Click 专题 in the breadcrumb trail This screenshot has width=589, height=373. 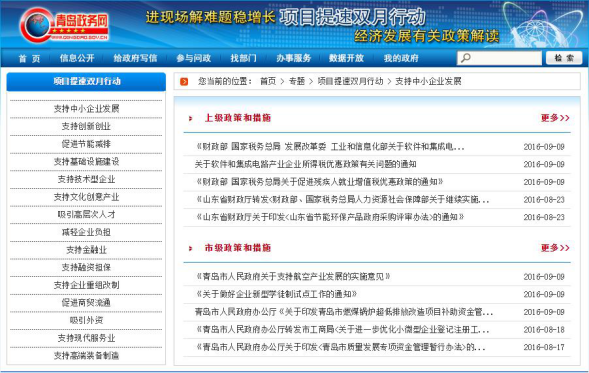coord(297,82)
